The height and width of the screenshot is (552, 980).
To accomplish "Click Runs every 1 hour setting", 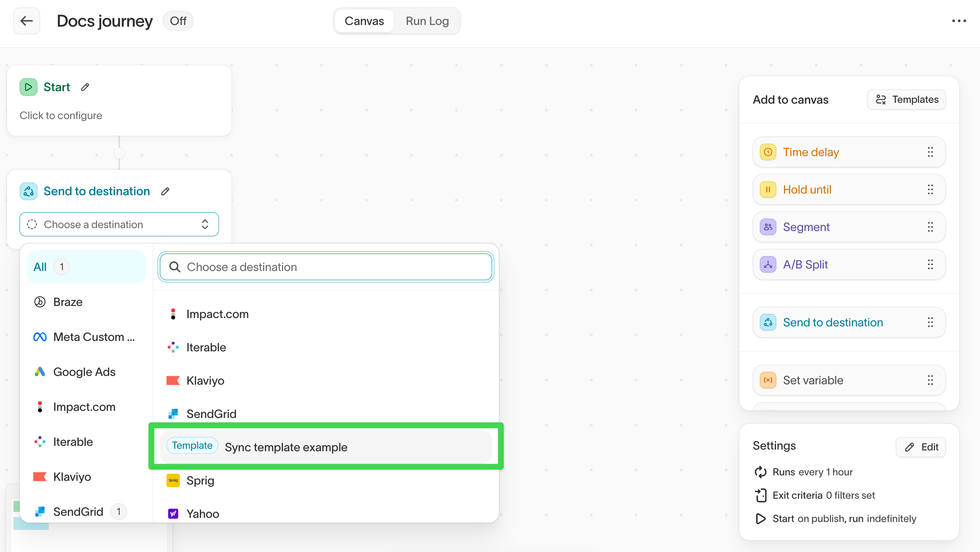I will coord(803,472).
